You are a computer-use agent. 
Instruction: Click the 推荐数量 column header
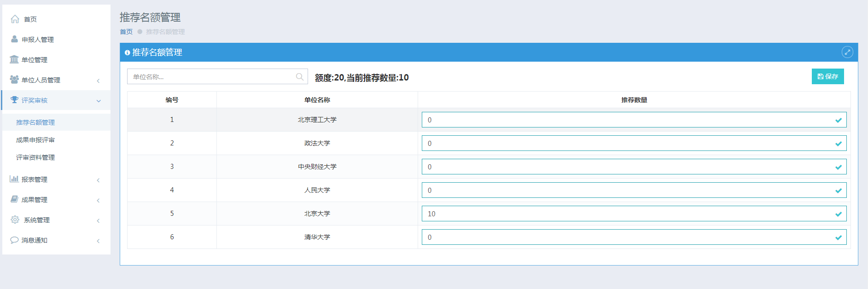pos(634,100)
